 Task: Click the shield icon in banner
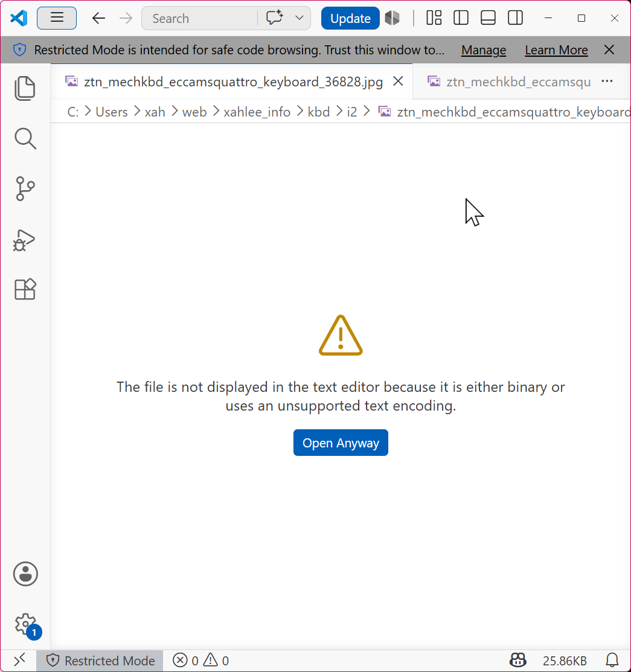click(19, 50)
